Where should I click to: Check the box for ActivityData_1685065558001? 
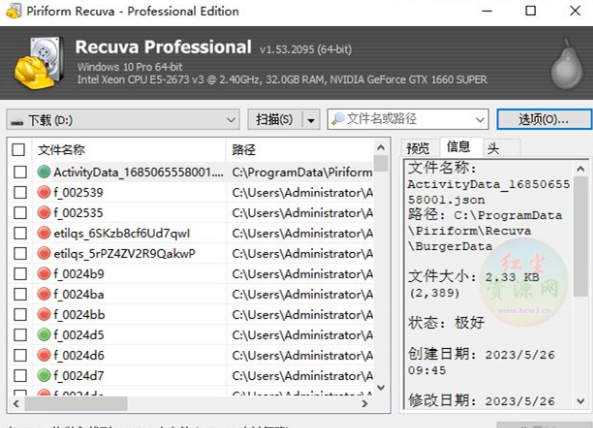(x=20, y=172)
